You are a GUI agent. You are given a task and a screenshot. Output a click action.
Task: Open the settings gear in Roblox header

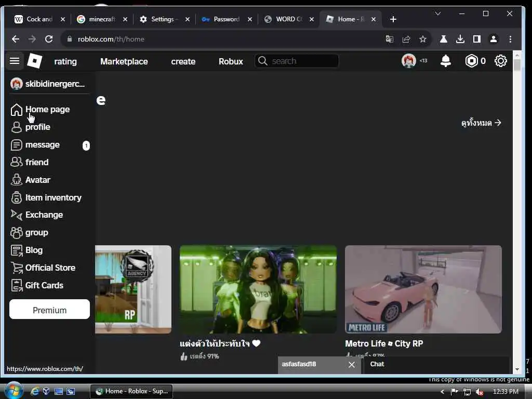[501, 61]
